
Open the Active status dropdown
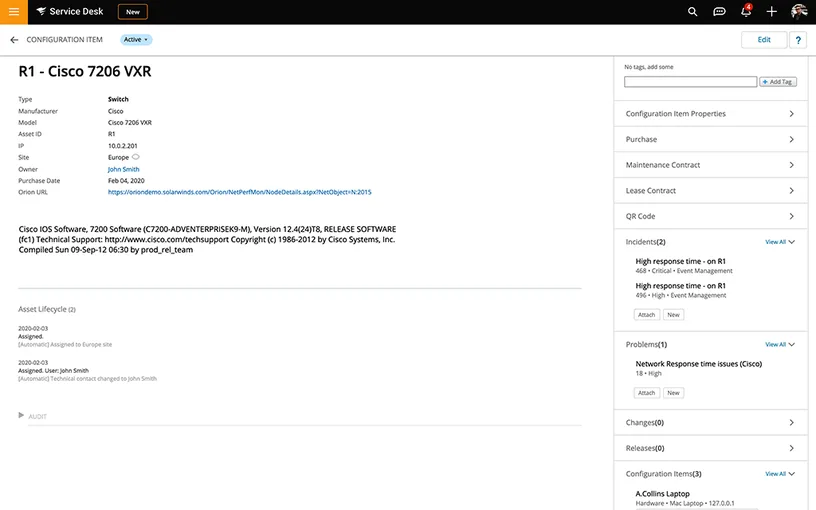pyautogui.click(x=136, y=40)
